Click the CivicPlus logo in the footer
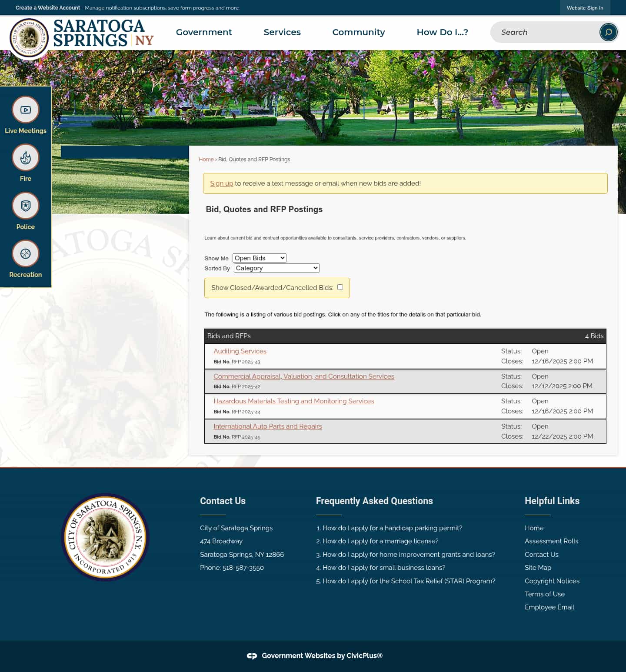Viewport: 626px width, 672px height. tap(252, 655)
